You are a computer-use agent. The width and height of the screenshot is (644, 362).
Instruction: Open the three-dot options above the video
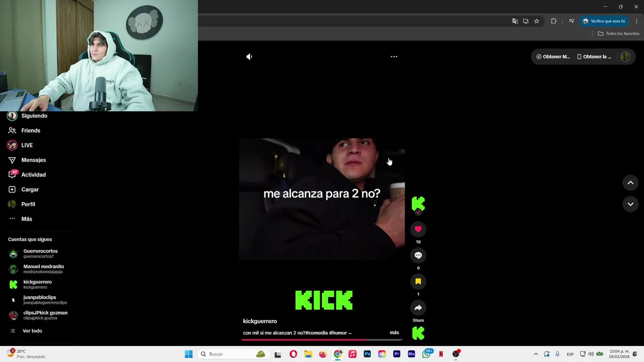(x=394, y=57)
